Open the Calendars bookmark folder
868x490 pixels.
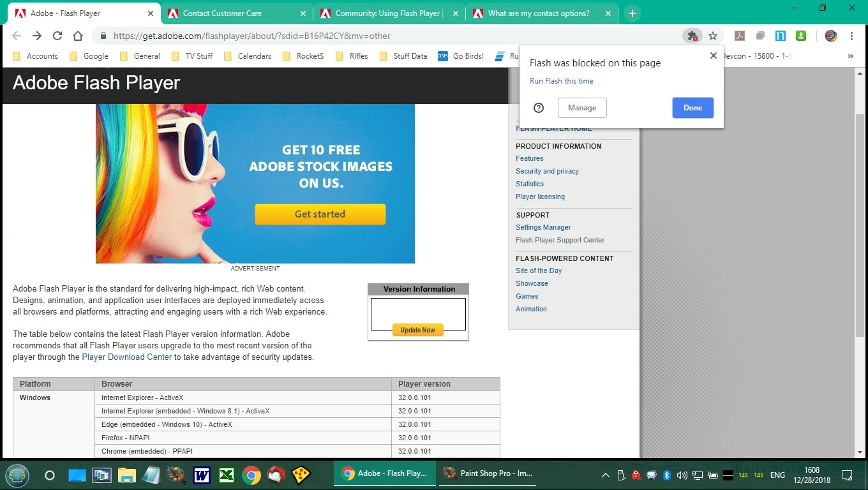pos(248,56)
